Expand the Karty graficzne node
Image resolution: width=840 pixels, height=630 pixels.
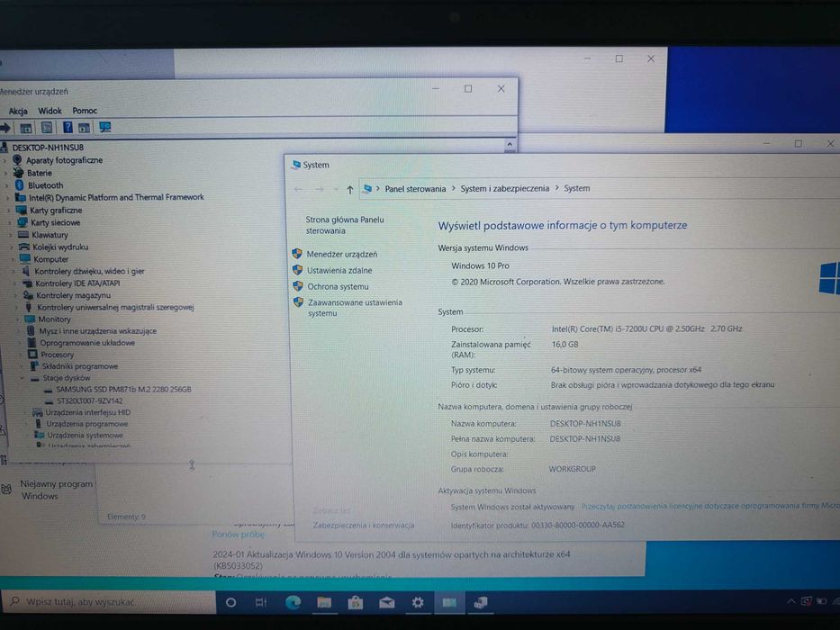point(9,210)
